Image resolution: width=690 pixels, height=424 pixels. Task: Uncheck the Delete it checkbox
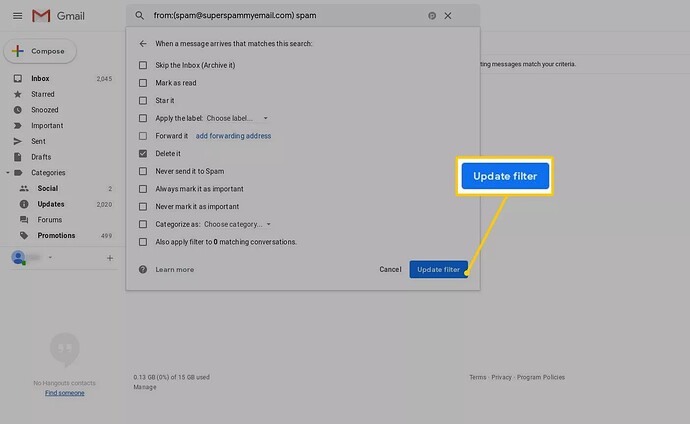(143, 153)
